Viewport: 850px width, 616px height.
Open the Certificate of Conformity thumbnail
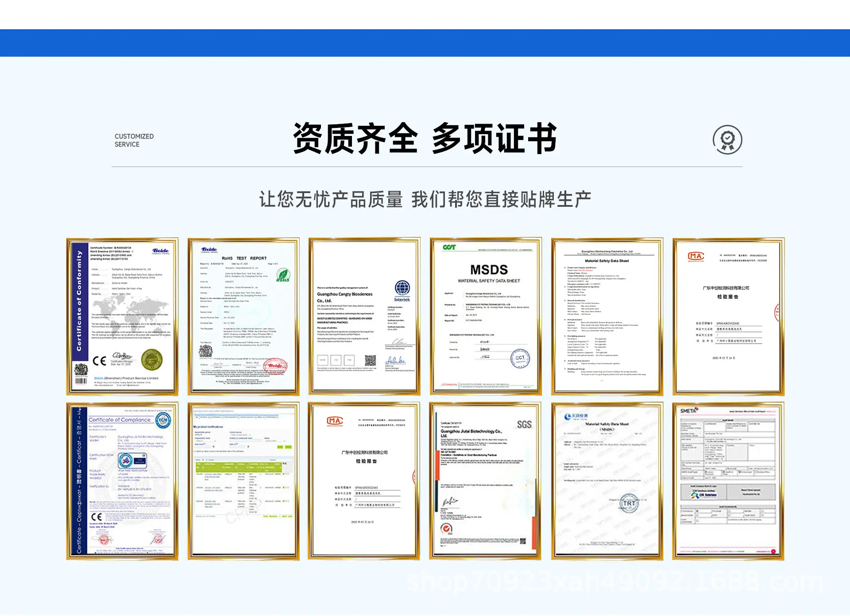click(123, 317)
